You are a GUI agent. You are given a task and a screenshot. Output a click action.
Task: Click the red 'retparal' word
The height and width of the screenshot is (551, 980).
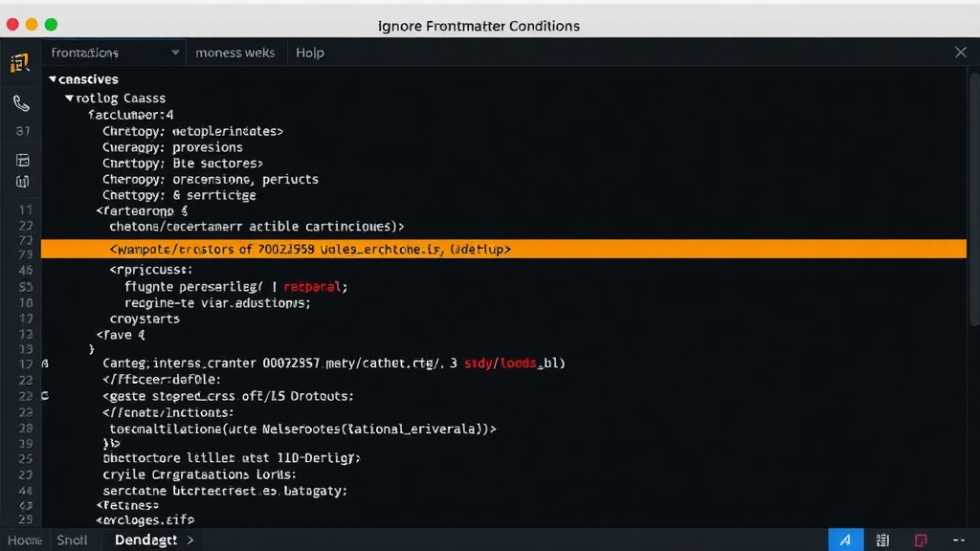coord(312,287)
